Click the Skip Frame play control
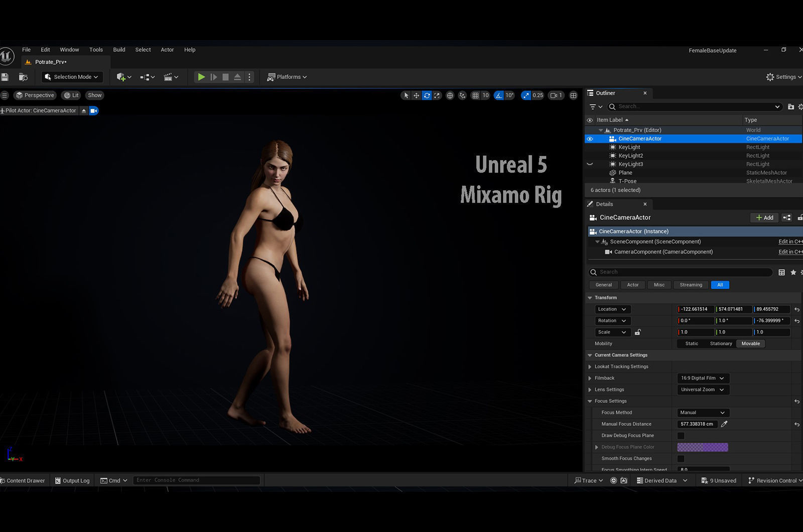Screen dimensions: 803x532 (x=213, y=77)
